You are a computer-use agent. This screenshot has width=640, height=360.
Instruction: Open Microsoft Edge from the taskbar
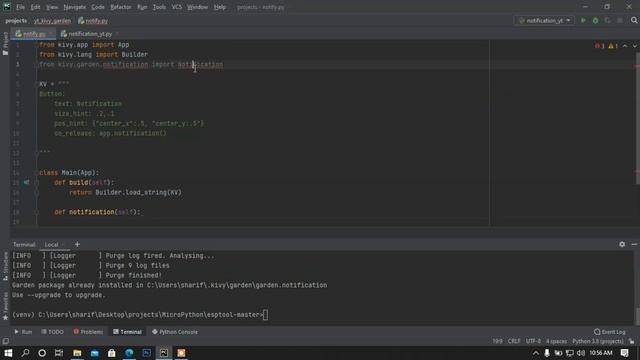(129, 353)
